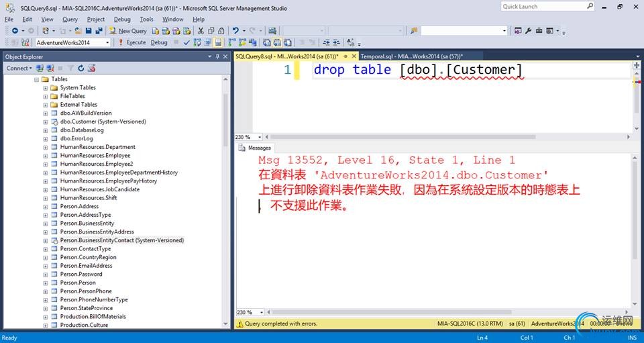644x343 pixels.
Task: Click the Save All icon
Action: [99, 31]
